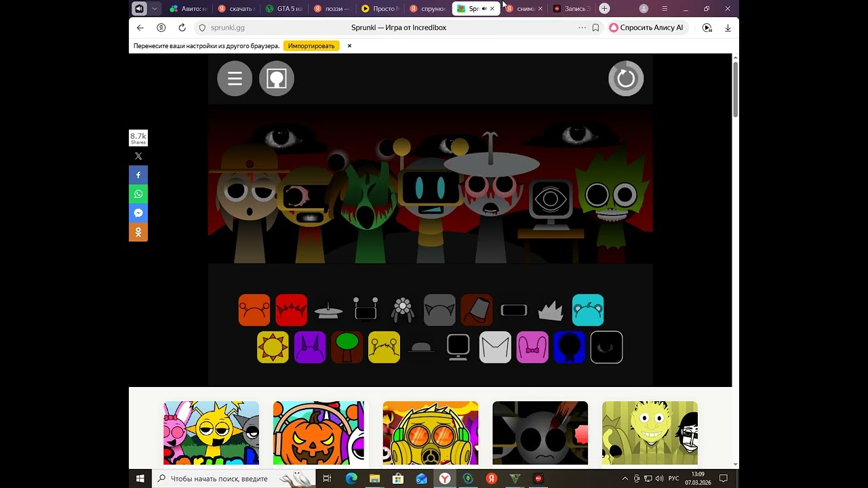This screenshot has height=488, width=868.
Task: Open browser downloads
Action: (x=728, y=28)
